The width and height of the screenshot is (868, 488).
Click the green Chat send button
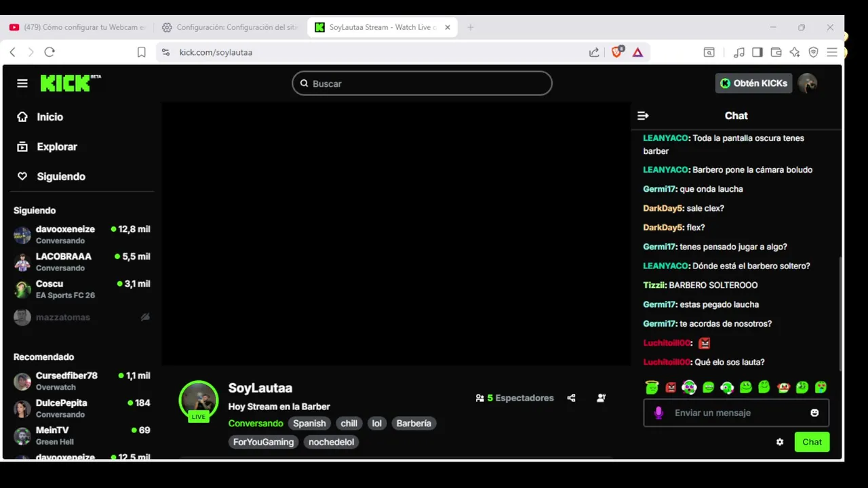click(x=812, y=442)
